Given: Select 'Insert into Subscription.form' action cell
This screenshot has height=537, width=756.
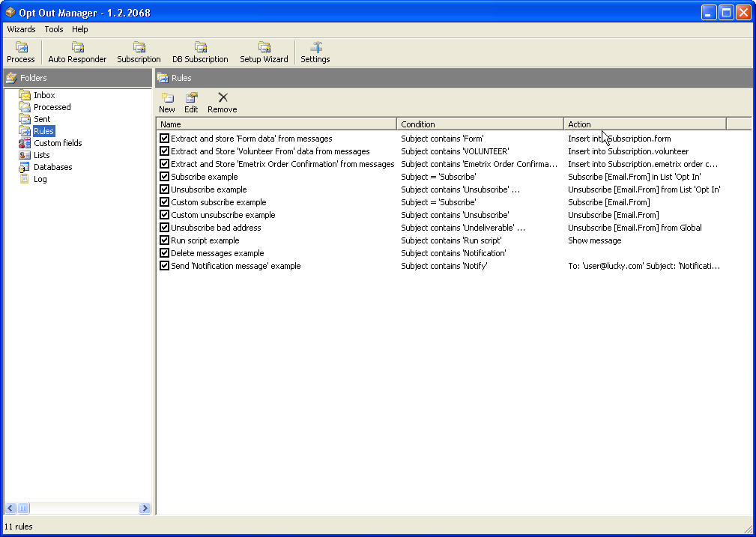Looking at the screenshot, I should (x=620, y=139).
